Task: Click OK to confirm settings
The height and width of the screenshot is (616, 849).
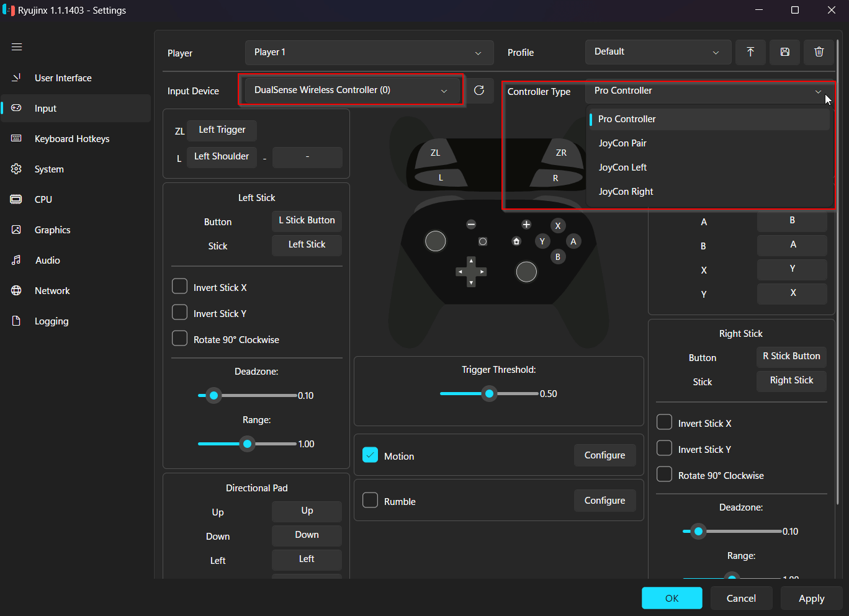Action: [x=672, y=599]
